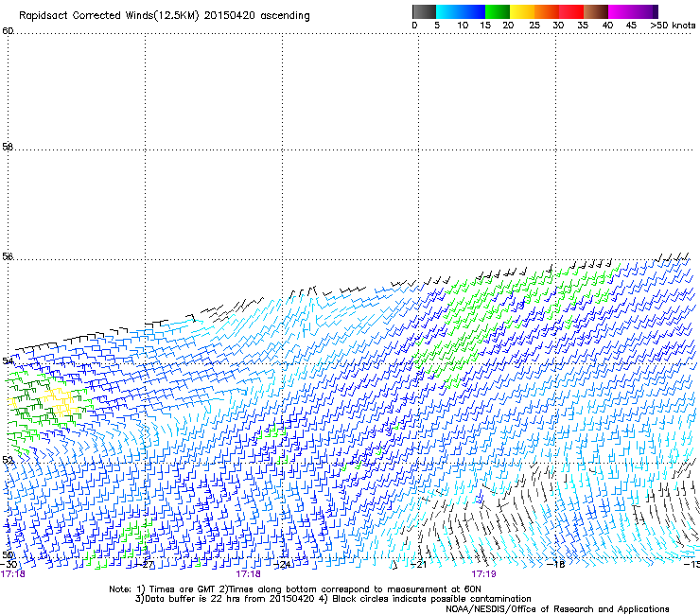This screenshot has width=700, height=615.
Task: Click the dark purple 45-50 legend segment
Action: click(645, 11)
